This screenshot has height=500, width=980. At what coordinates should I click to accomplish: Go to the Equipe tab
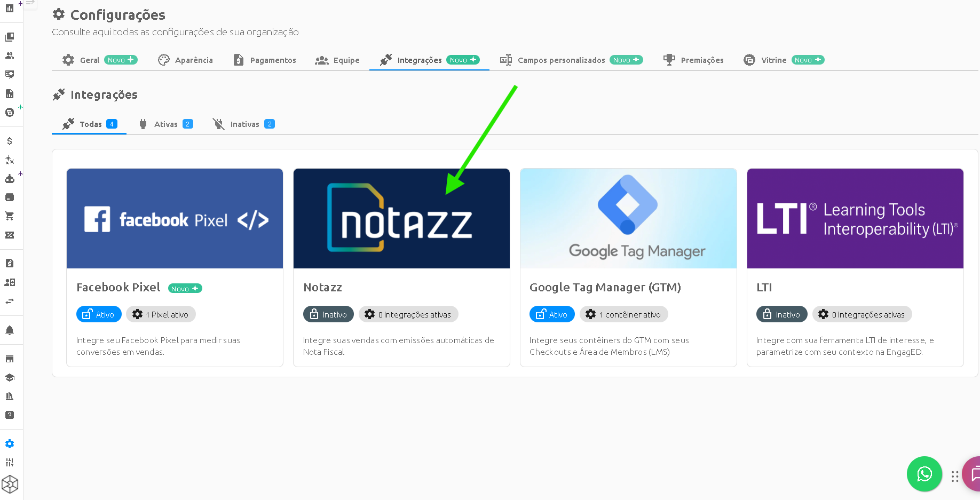337,60
